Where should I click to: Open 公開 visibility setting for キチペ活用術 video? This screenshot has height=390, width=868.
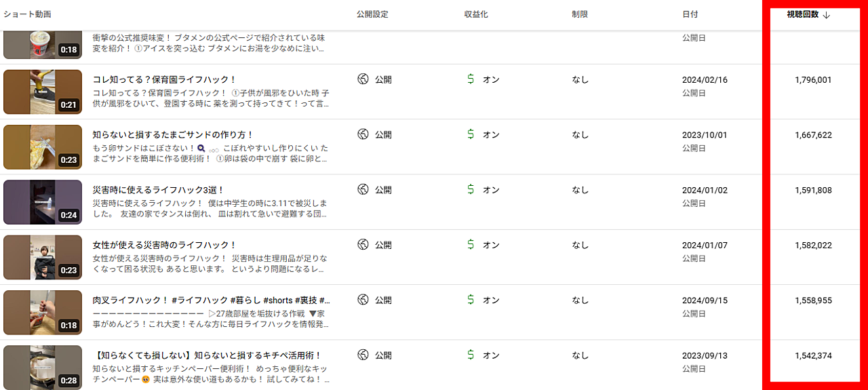tap(383, 355)
